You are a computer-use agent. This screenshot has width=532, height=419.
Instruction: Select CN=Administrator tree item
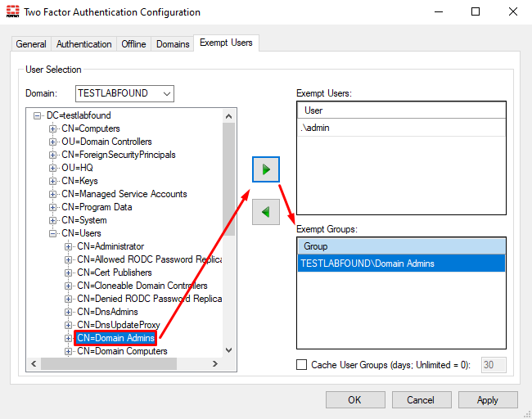[110, 246]
